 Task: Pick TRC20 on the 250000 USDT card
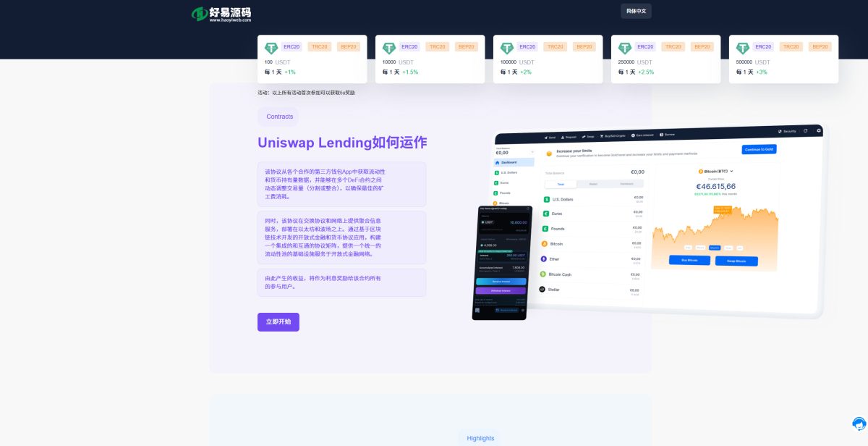click(x=673, y=46)
